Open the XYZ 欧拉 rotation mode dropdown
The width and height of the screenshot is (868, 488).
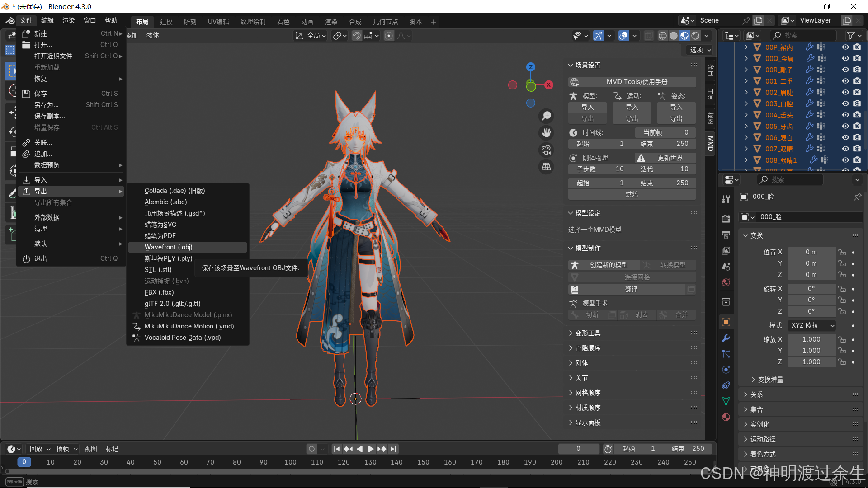click(812, 325)
